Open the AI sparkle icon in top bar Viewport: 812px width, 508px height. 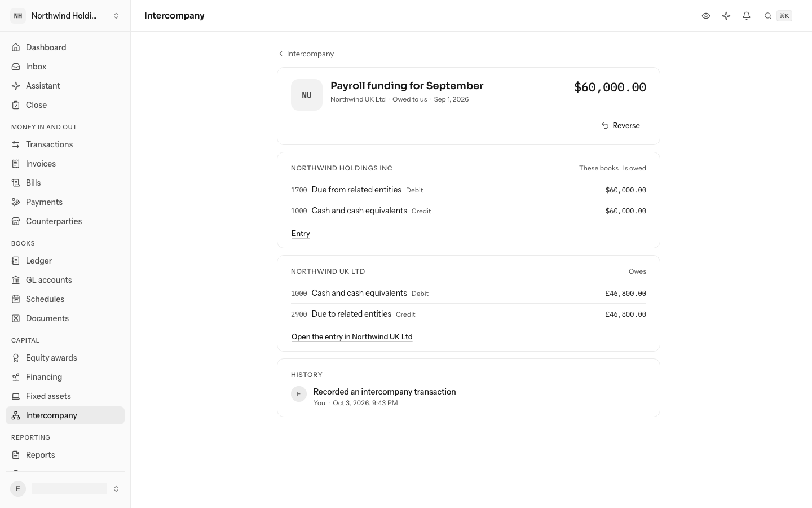click(x=726, y=16)
